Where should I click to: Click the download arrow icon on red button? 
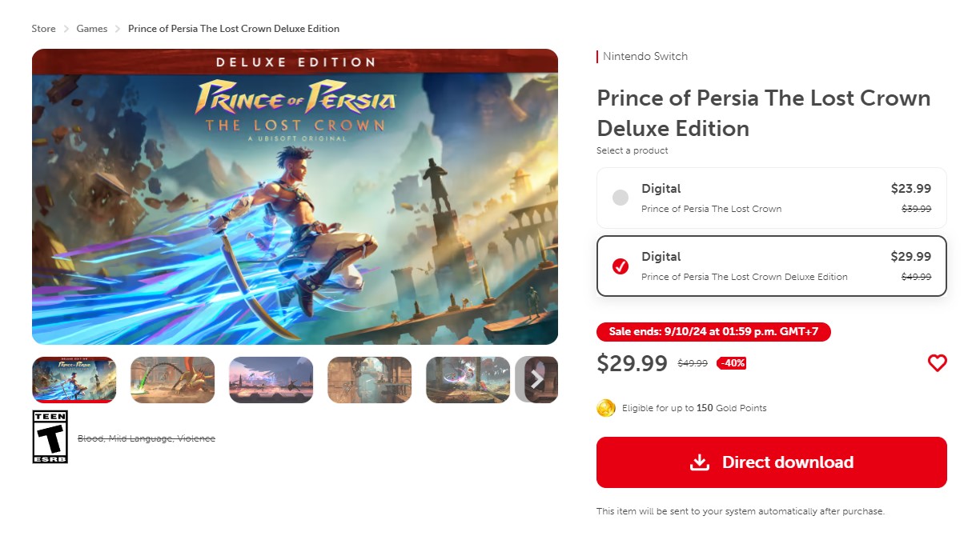pyautogui.click(x=700, y=462)
